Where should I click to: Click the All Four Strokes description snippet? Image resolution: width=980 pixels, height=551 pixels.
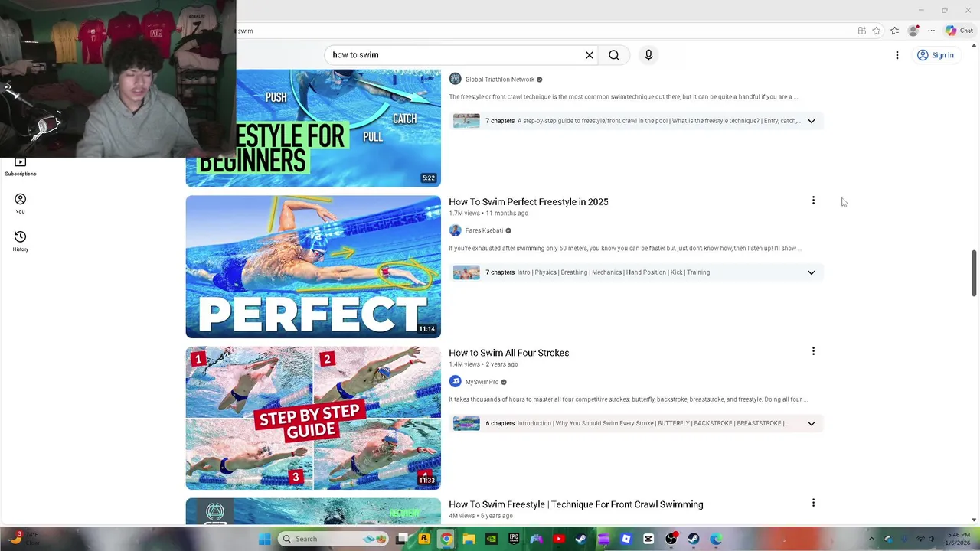click(628, 399)
